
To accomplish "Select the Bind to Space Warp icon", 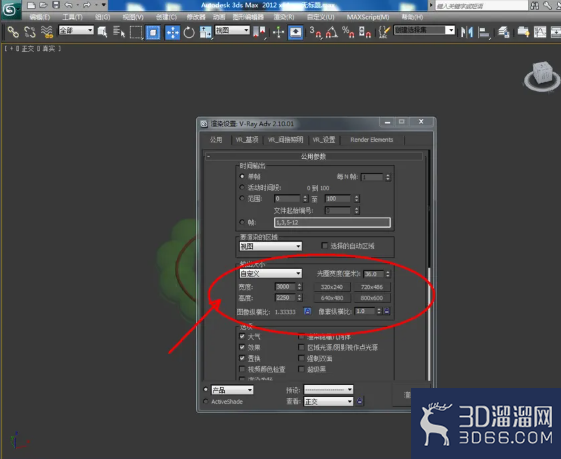I will tap(47, 33).
